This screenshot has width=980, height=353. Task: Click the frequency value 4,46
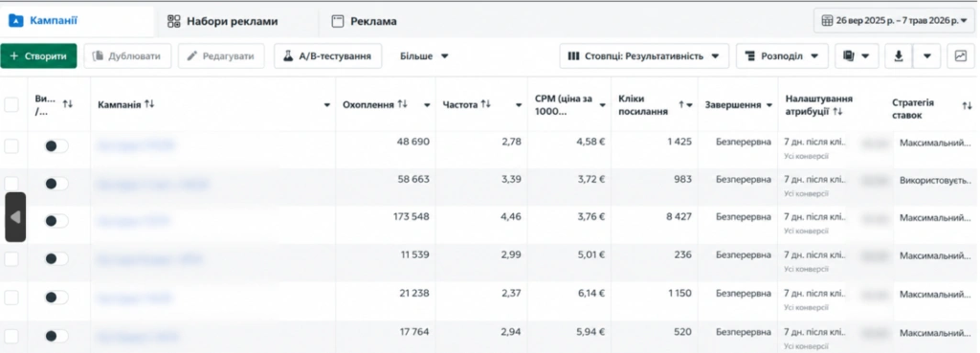coord(511,217)
